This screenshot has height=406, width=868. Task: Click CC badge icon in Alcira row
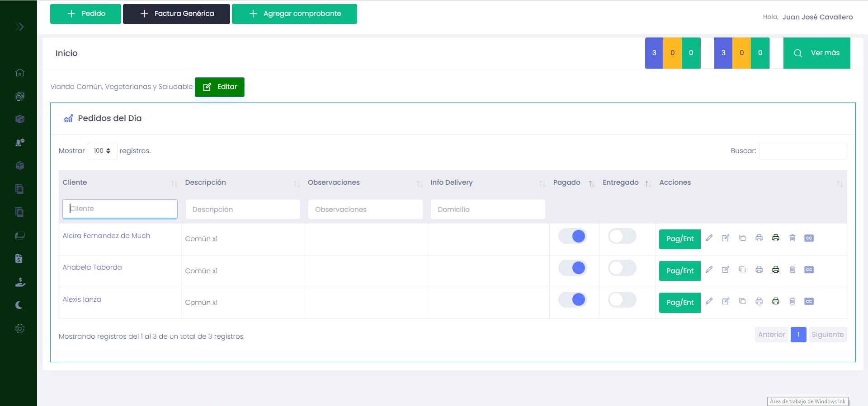click(x=809, y=238)
